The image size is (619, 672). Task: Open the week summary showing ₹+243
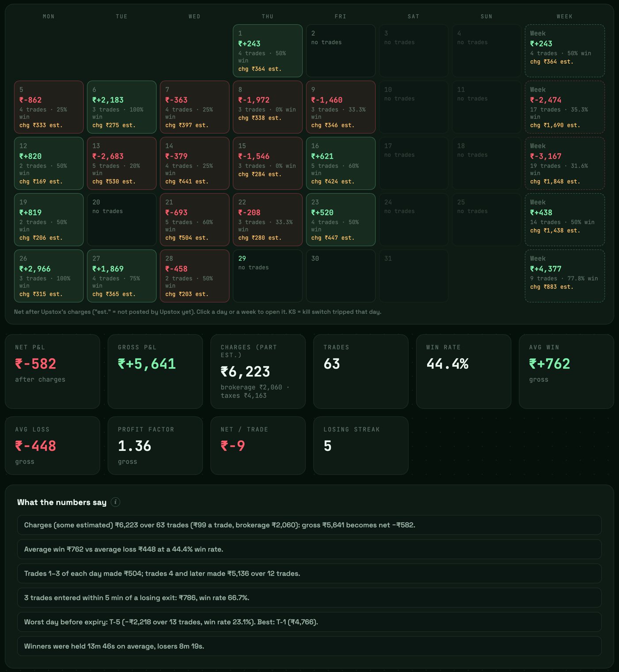(565, 51)
